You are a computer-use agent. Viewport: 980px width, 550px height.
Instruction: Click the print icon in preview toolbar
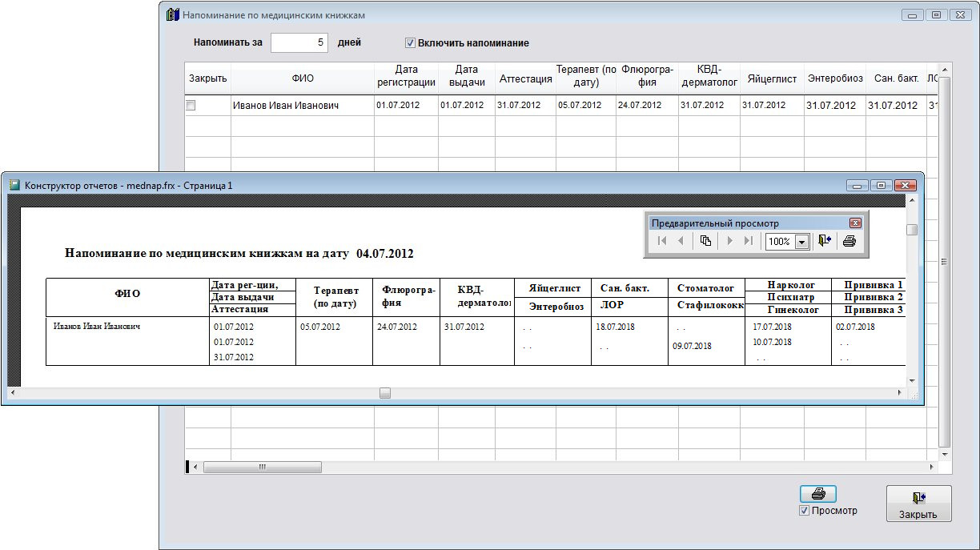click(849, 241)
